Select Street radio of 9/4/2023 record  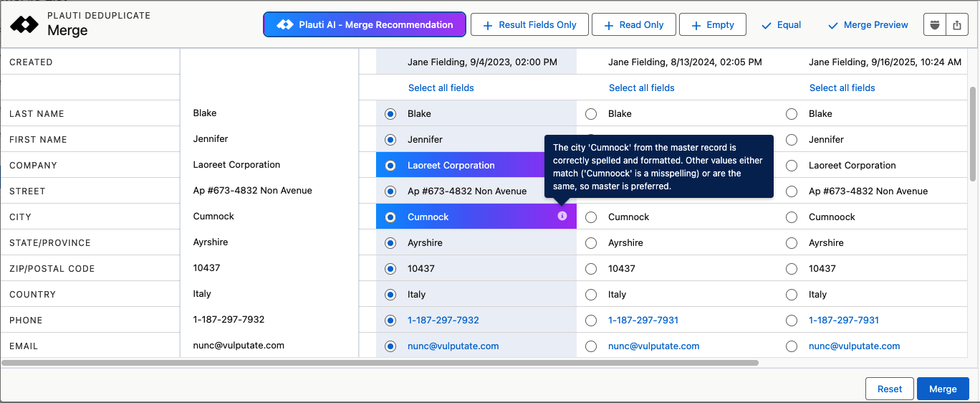pyautogui.click(x=390, y=191)
